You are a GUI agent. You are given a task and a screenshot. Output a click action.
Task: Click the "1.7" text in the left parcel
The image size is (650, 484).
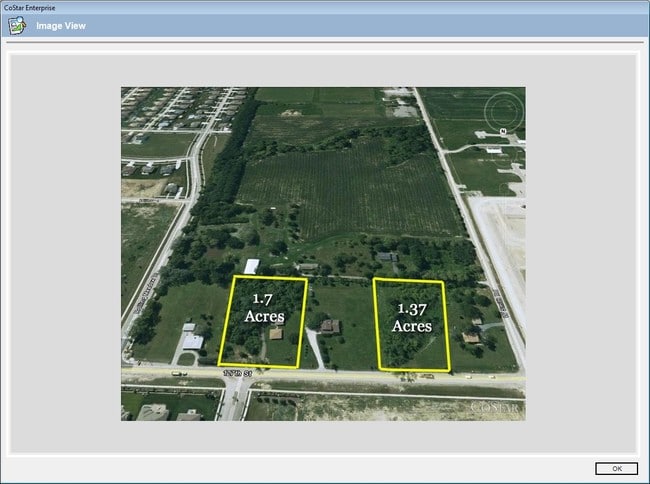[262, 299]
